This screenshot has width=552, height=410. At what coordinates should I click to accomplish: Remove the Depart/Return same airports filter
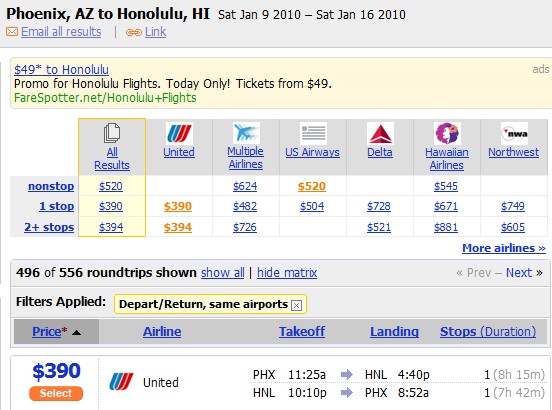(296, 305)
